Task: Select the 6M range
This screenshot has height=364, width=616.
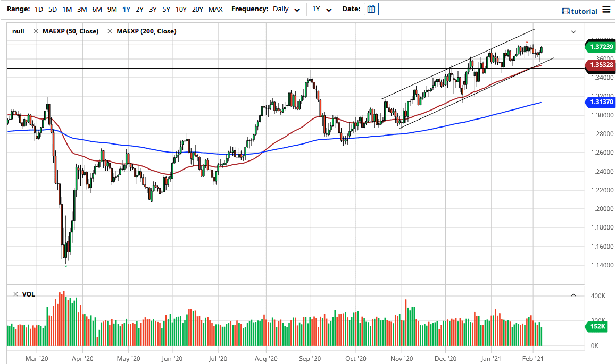Action: [97, 9]
